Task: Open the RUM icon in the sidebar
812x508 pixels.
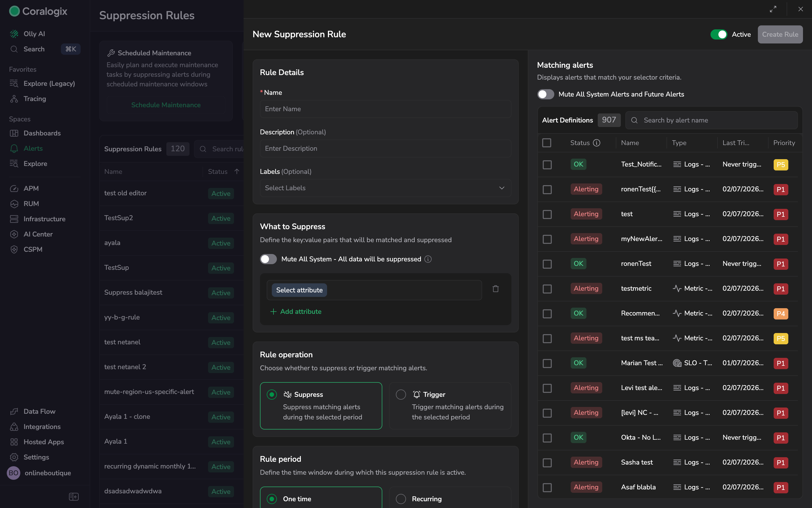Action: pos(14,203)
